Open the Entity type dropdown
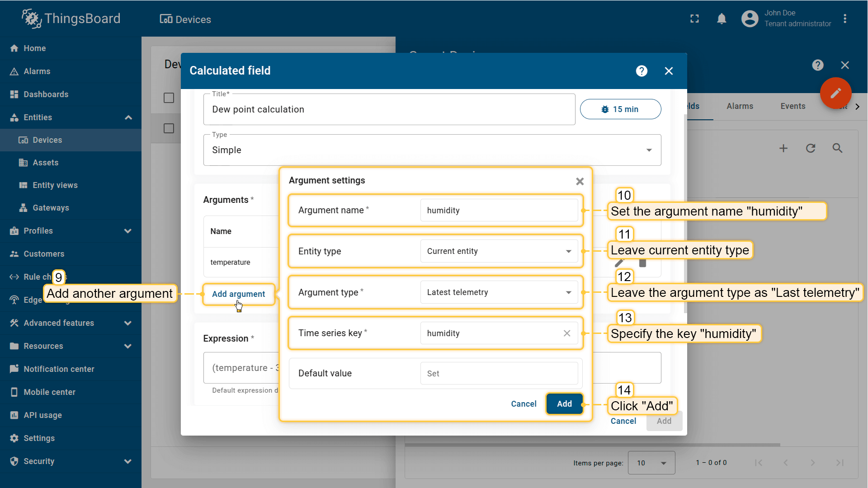 [499, 251]
